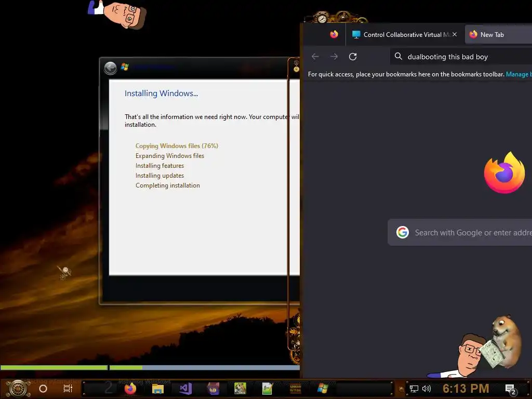Click the second partially filled progress bar
532x399 pixels.
coord(205,367)
